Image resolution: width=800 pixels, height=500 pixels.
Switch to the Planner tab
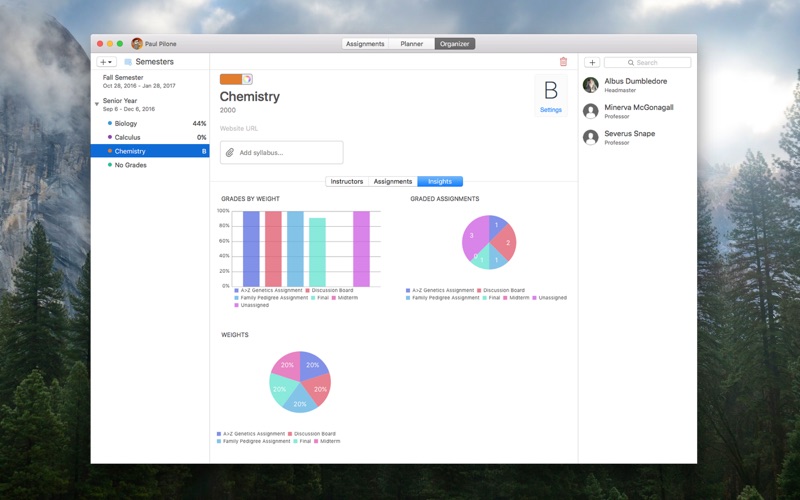point(411,44)
